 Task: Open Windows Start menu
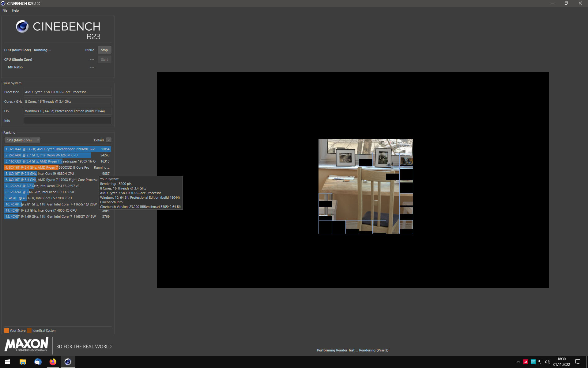(x=7, y=362)
